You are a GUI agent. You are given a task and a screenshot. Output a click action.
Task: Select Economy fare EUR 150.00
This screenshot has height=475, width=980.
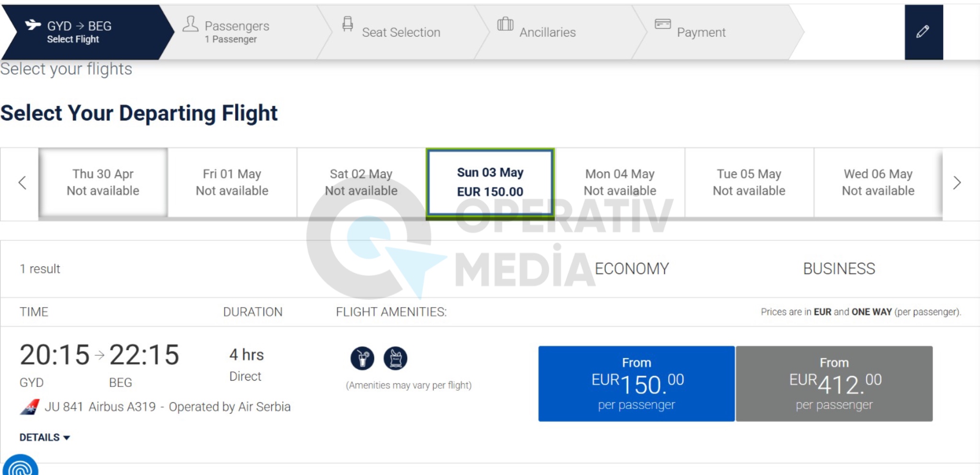pyautogui.click(x=637, y=384)
